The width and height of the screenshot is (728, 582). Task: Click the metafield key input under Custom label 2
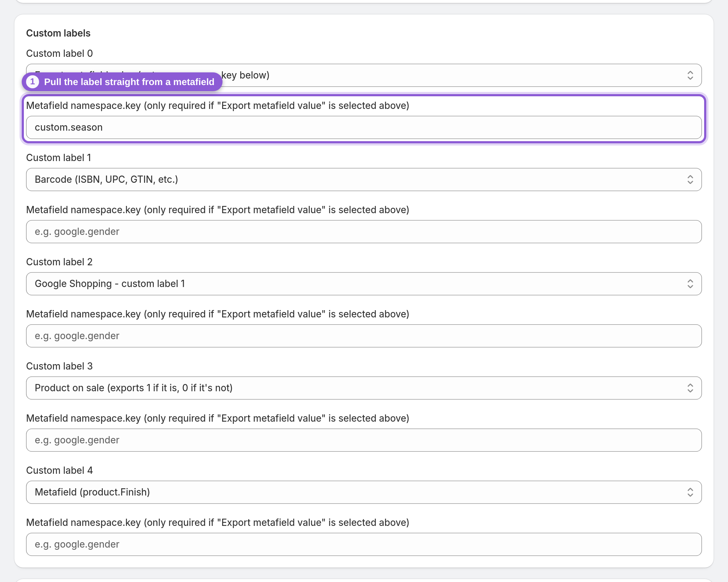364,336
